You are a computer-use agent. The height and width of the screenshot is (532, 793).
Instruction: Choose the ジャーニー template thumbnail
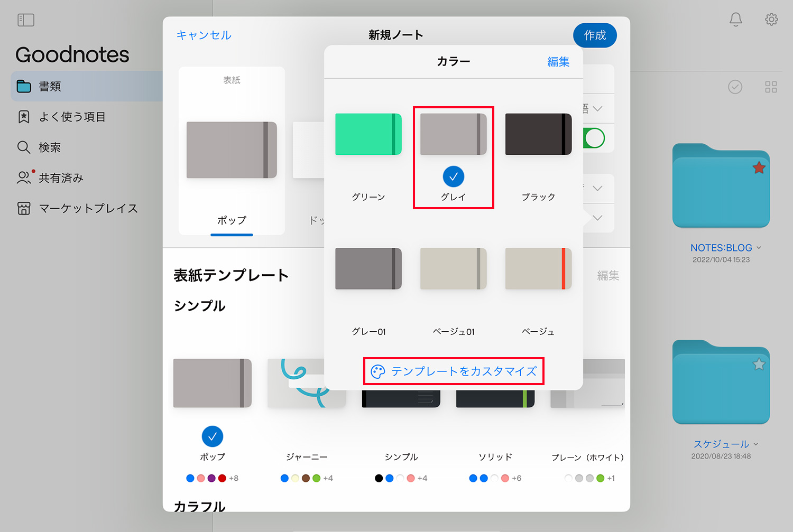pos(307,383)
